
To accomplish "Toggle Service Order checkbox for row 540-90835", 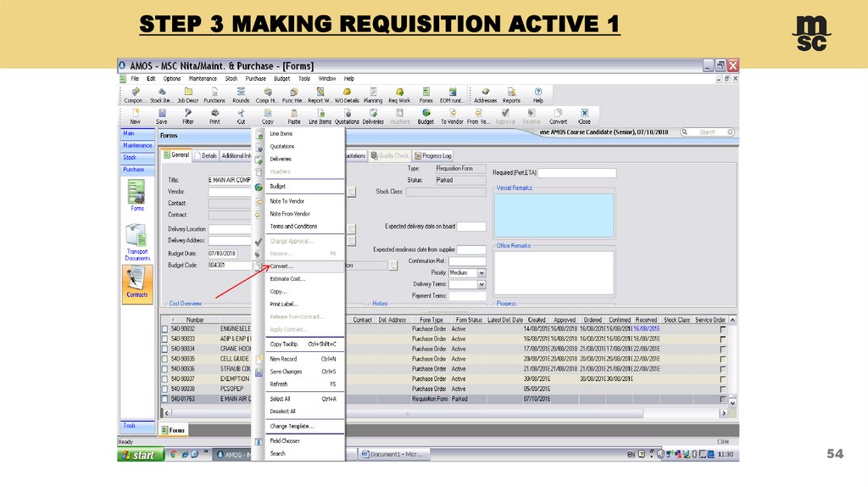I will (722, 359).
